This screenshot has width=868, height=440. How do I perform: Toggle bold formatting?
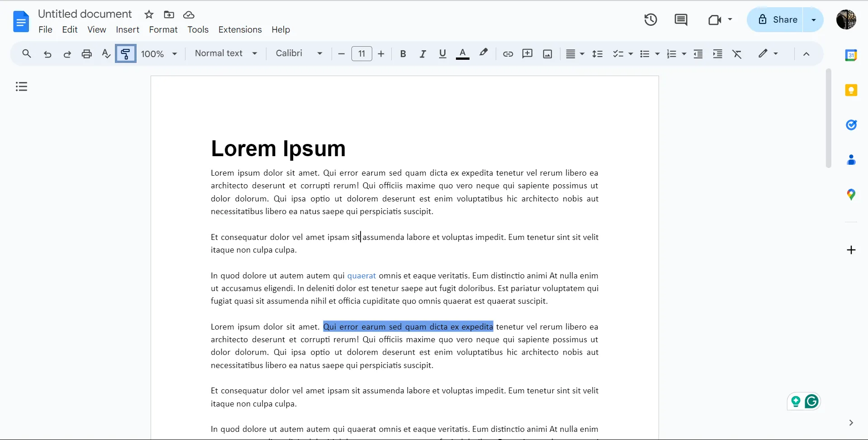(403, 54)
